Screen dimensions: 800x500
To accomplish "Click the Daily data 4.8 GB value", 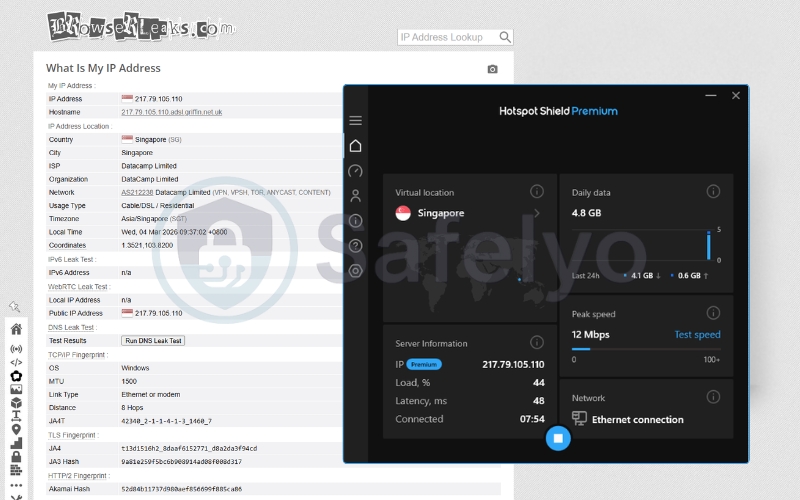I will (586, 213).
